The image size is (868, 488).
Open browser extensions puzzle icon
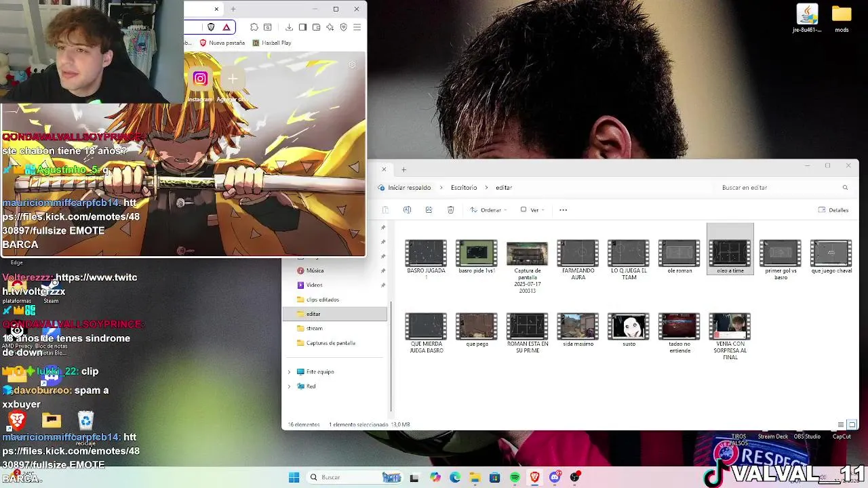pyautogui.click(x=254, y=27)
